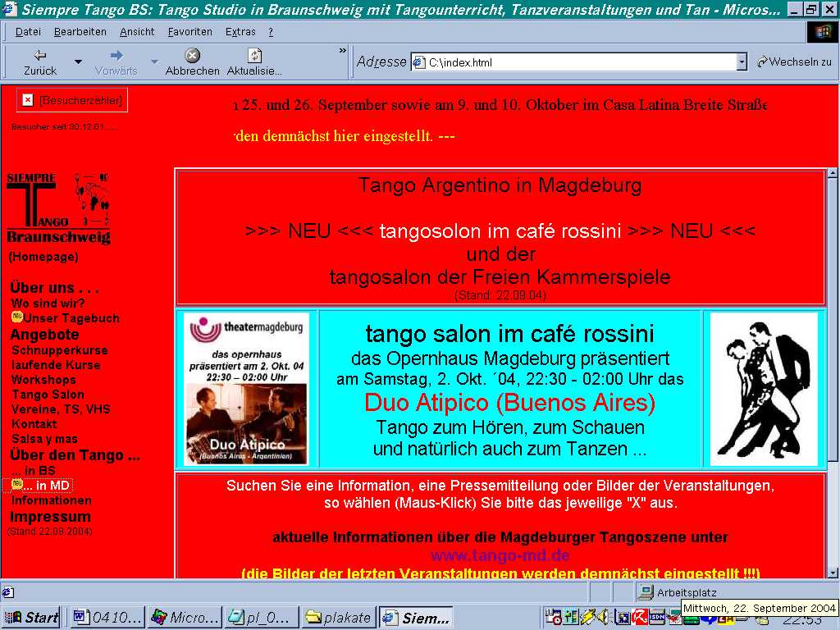Open the Extras menu
This screenshot has height=630, width=840.
click(x=240, y=32)
